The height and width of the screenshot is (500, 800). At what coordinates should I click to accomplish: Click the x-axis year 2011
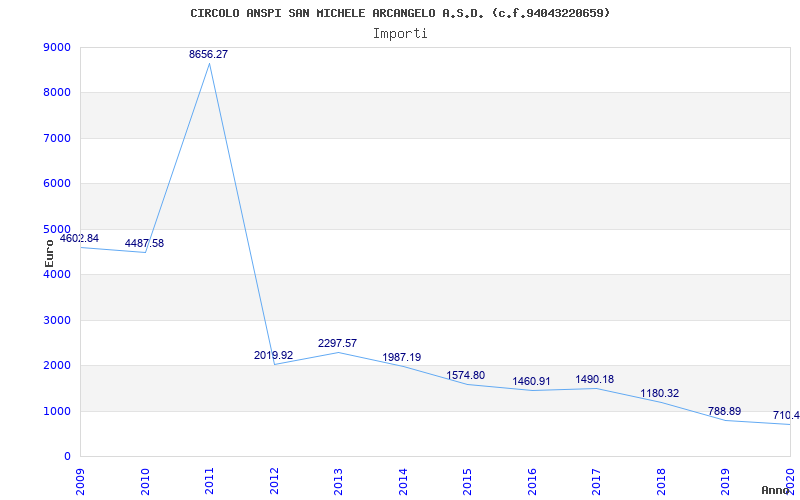[209, 482]
